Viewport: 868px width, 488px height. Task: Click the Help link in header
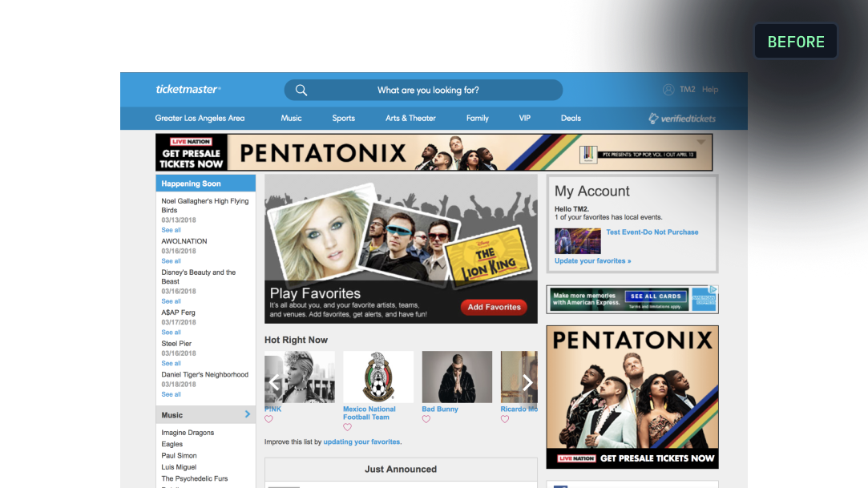[710, 90]
